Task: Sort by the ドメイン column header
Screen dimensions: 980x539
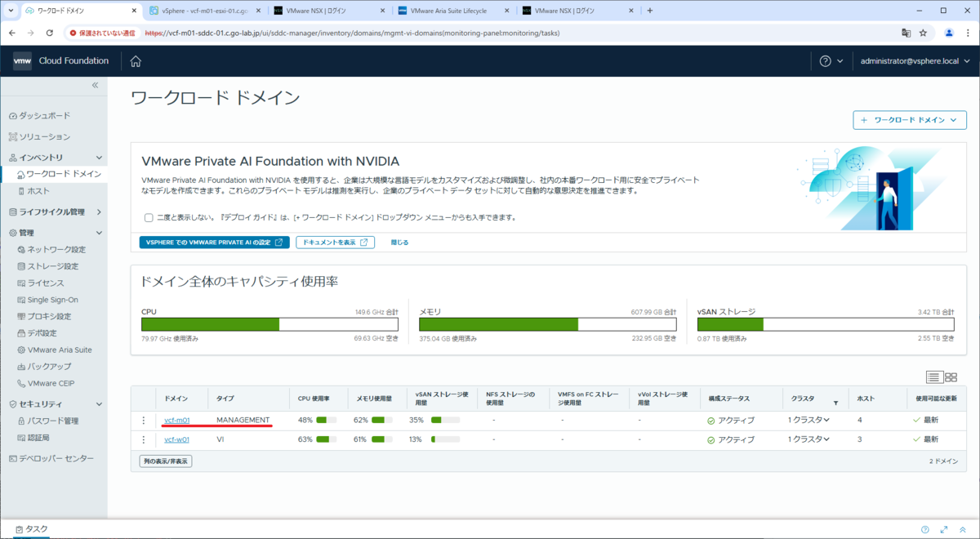Action: pos(176,399)
